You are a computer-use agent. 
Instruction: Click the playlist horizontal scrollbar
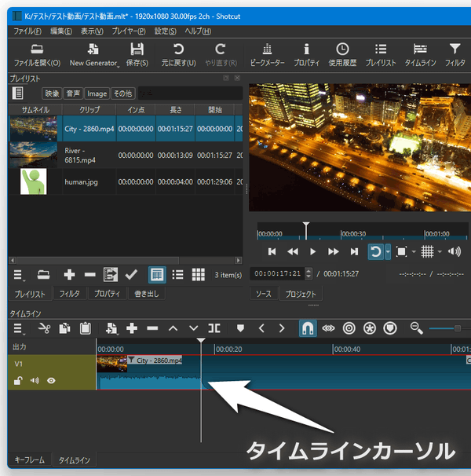(125, 261)
